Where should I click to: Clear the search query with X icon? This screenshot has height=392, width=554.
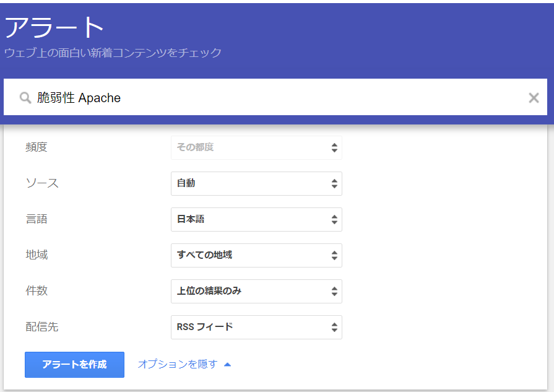pyautogui.click(x=534, y=98)
